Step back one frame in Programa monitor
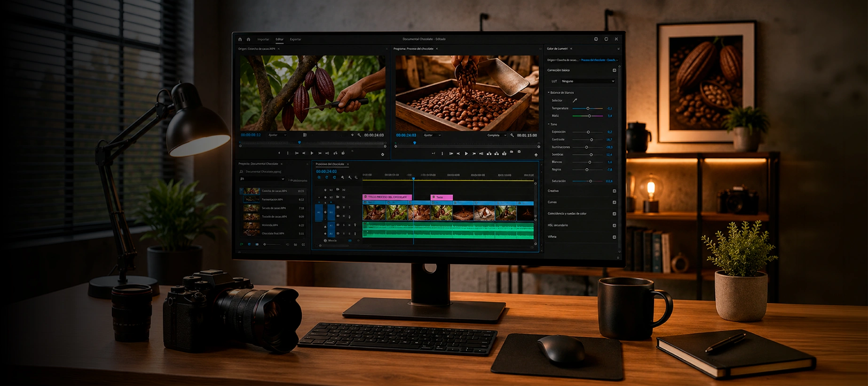The width and height of the screenshot is (868, 386). (458, 153)
